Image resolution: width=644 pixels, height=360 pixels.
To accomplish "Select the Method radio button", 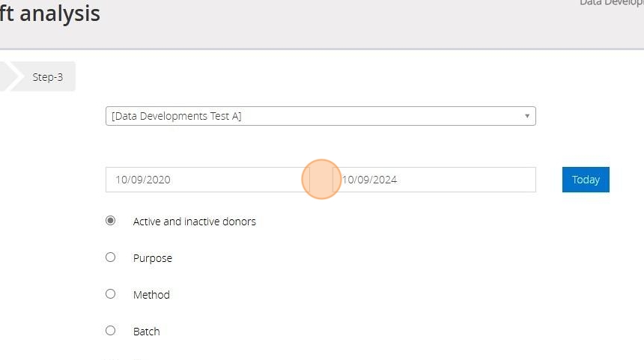I will pyautogui.click(x=111, y=294).
